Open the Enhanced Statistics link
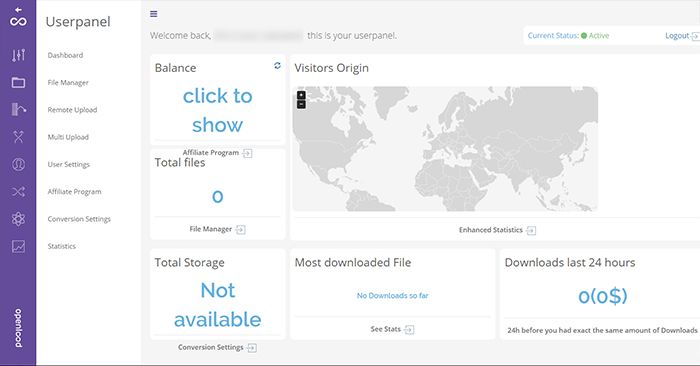The width and height of the screenshot is (700, 366). [x=491, y=230]
